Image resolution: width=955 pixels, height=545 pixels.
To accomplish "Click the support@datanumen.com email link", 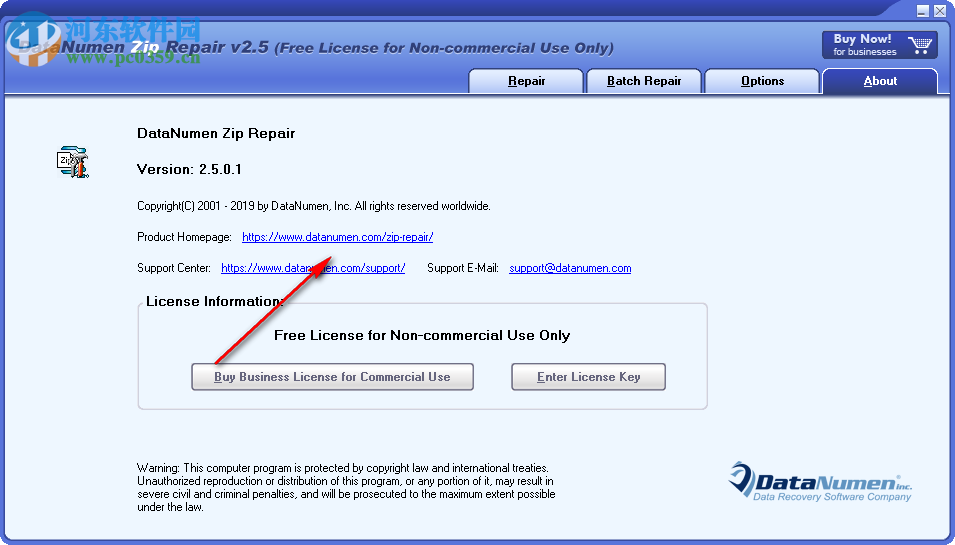I will (x=570, y=268).
